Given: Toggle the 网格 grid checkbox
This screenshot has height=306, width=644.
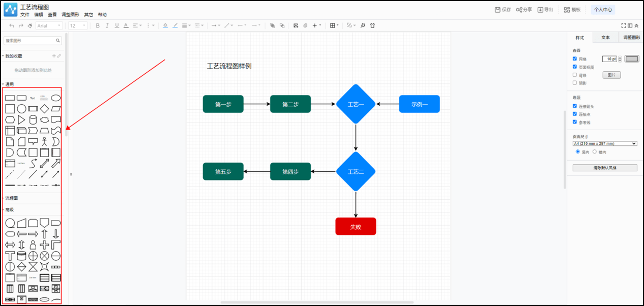Looking at the screenshot, I should tap(575, 58).
